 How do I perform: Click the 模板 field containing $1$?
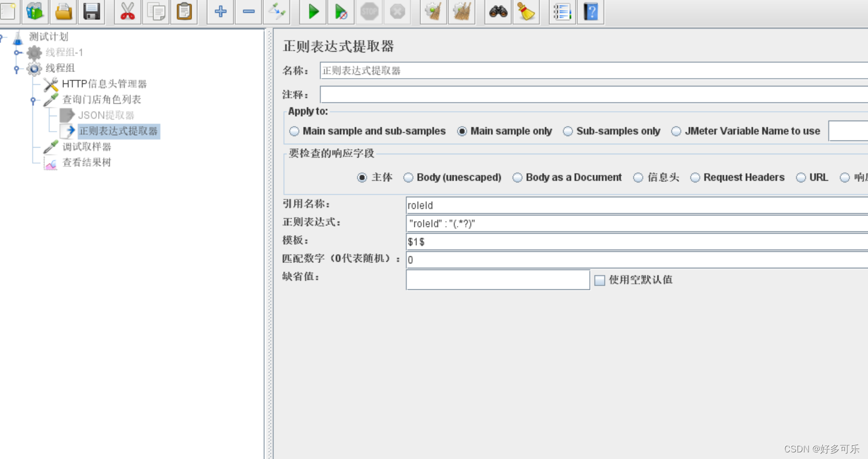(637, 241)
